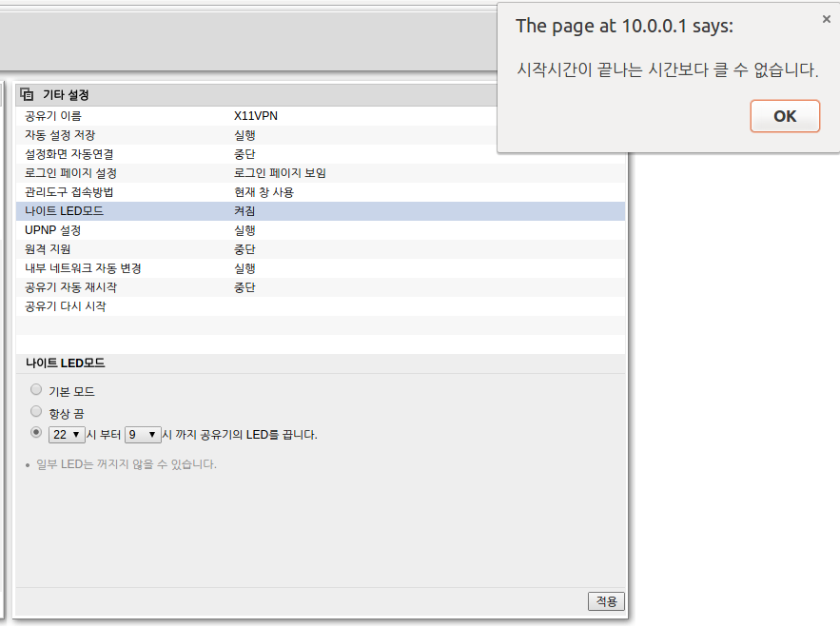Select the 공유기 이름 settings row
Image resolution: width=840 pixels, height=628 pixels.
[321, 116]
